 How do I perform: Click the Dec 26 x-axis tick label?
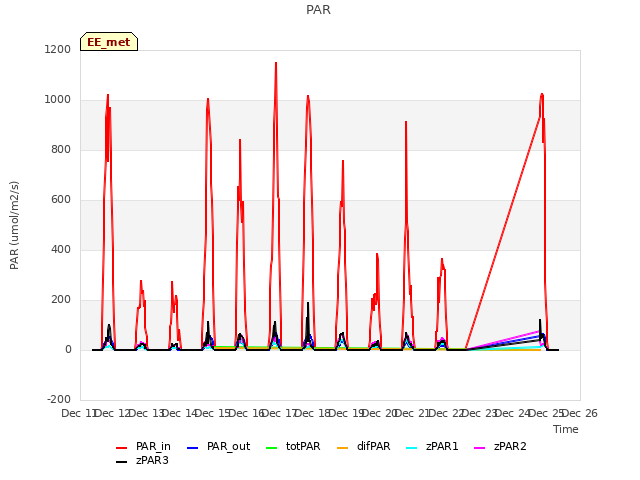pos(580,413)
